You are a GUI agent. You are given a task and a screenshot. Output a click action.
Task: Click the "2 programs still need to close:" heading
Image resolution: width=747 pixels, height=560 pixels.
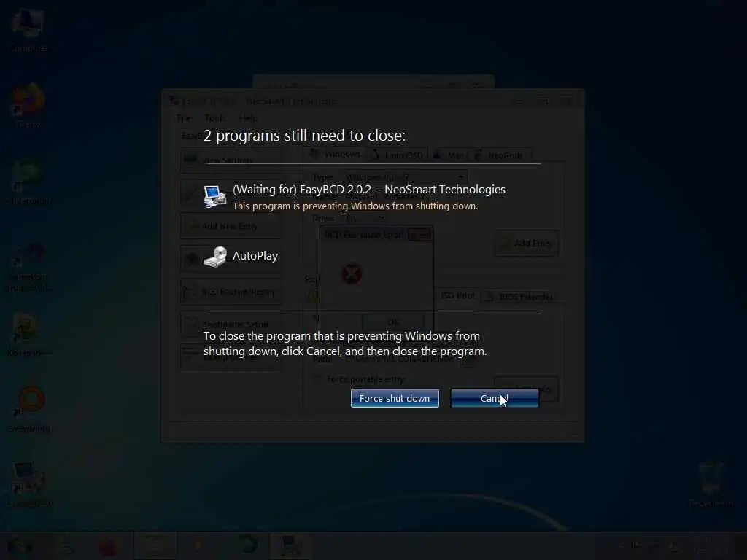pos(304,136)
